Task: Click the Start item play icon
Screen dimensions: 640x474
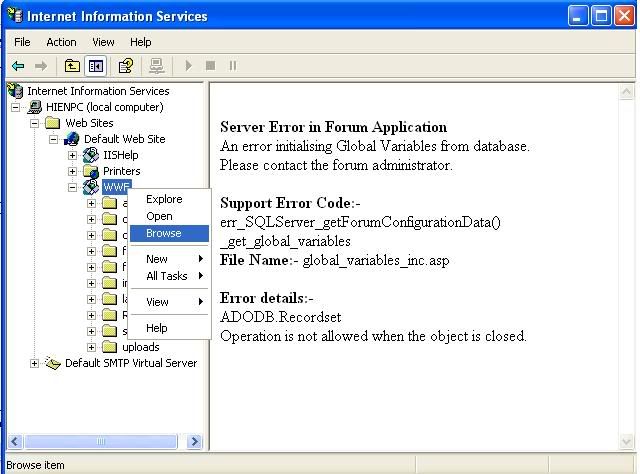Action: pyautogui.click(x=187, y=66)
